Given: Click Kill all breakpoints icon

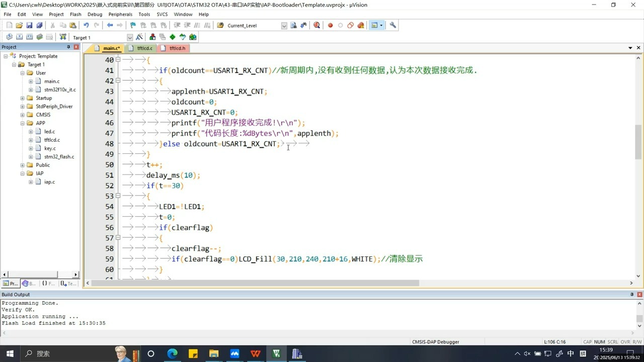Looking at the screenshot, I should (361, 25).
